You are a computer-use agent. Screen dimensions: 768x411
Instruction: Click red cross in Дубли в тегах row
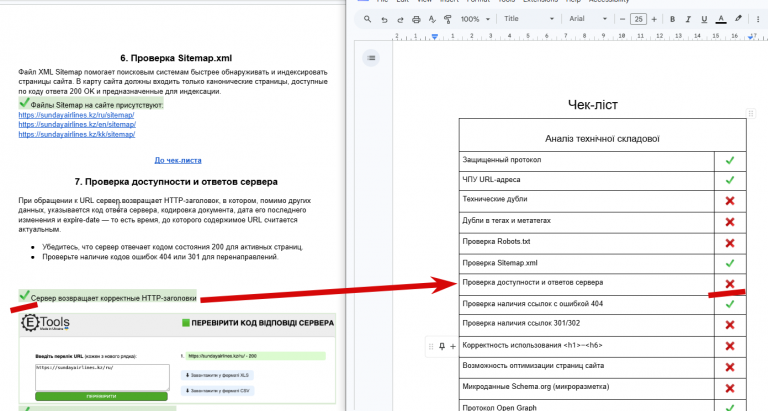pos(730,222)
